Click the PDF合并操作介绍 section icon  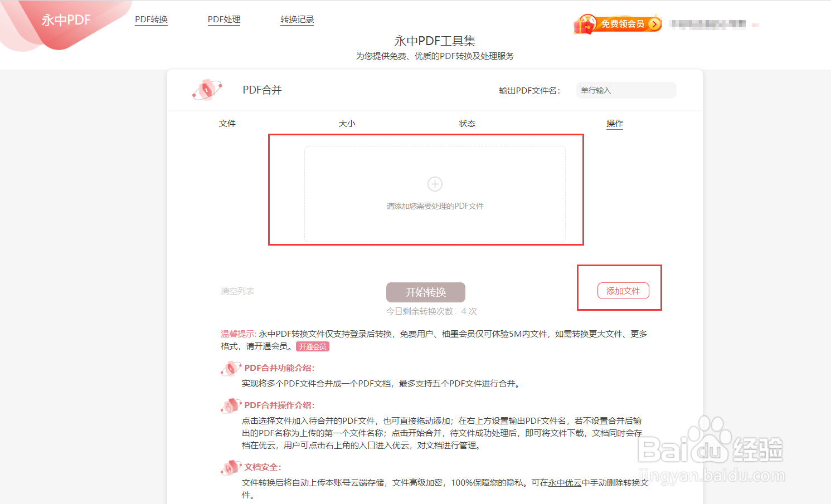pos(231,405)
